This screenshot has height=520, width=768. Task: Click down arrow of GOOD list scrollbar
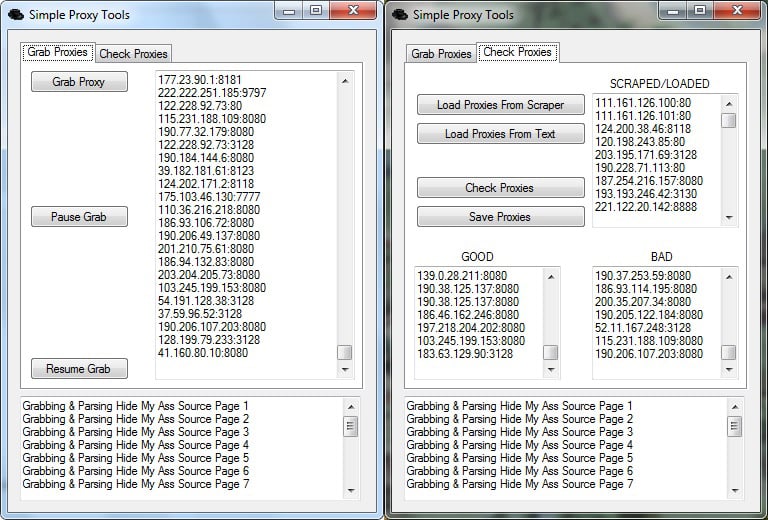point(551,370)
